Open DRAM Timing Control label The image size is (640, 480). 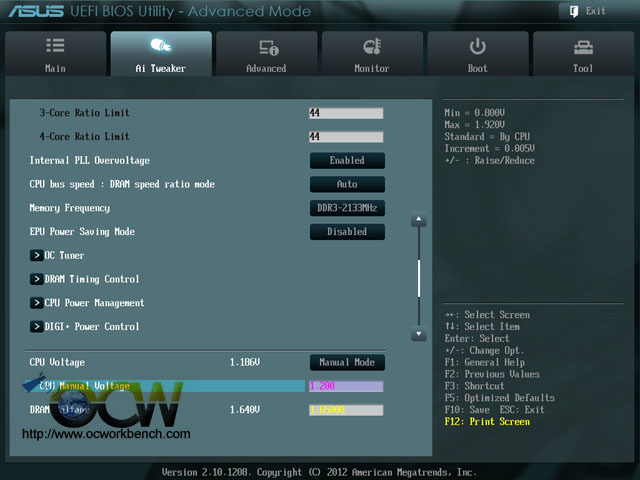point(92,279)
